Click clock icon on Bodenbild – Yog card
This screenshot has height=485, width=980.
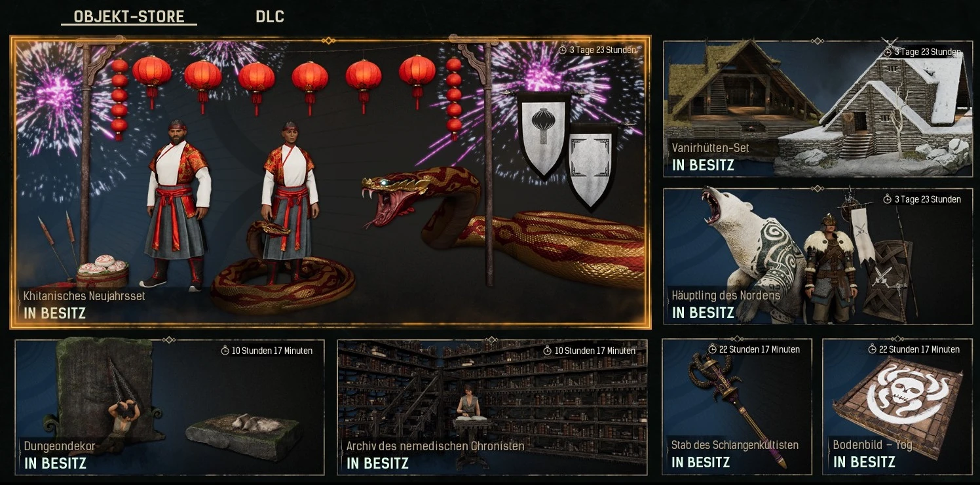click(873, 349)
